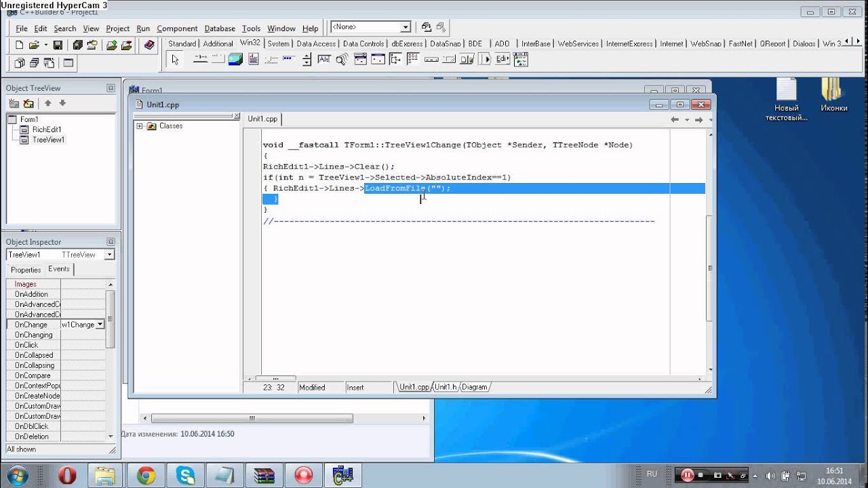This screenshot has width=868, height=488.
Task: Click Add file to project icon
Action: (112, 45)
